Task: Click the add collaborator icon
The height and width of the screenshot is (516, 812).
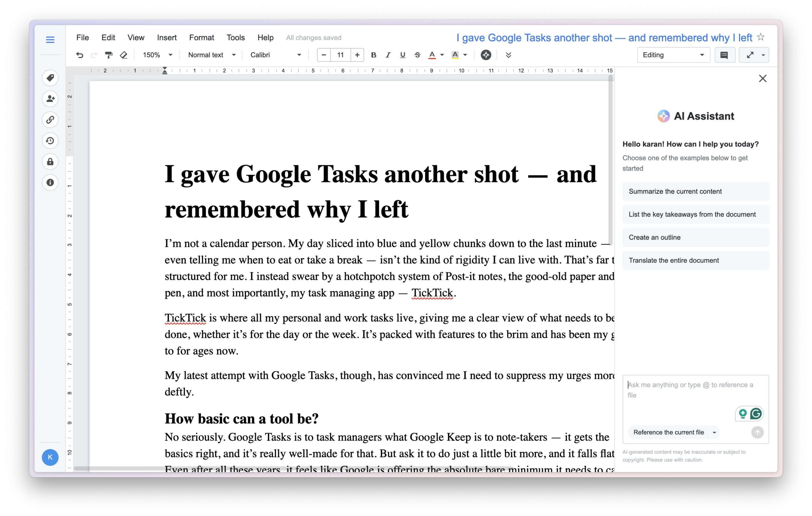Action: coord(50,99)
